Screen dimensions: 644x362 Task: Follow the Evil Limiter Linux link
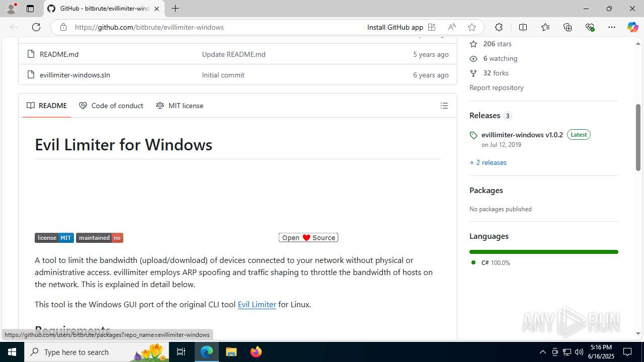(x=257, y=304)
